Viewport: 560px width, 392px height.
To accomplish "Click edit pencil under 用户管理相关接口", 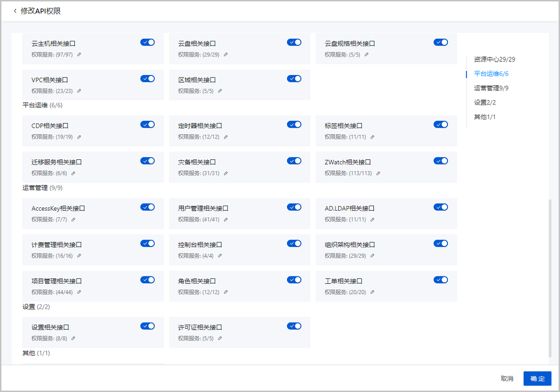I will [225, 220].
